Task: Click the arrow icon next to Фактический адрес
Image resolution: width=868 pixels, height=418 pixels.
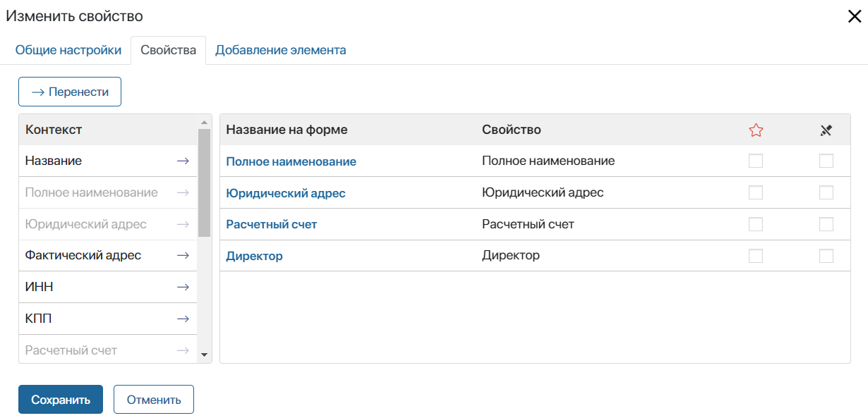Action: 183,256
